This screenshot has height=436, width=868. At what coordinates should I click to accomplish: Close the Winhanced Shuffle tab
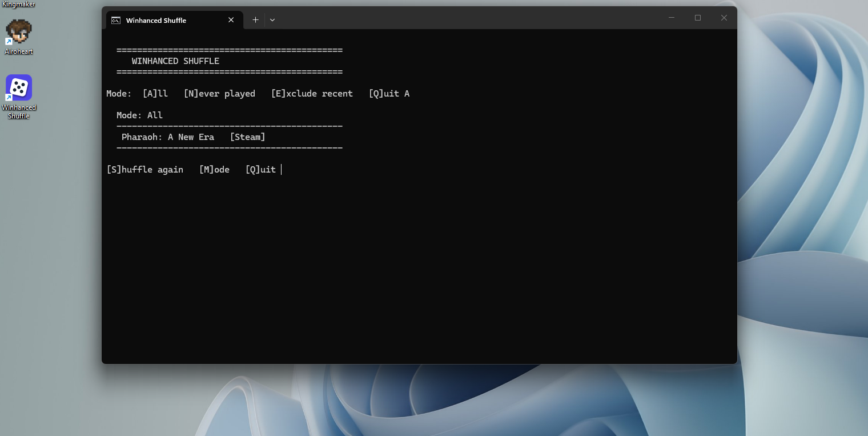pos(231,20)
